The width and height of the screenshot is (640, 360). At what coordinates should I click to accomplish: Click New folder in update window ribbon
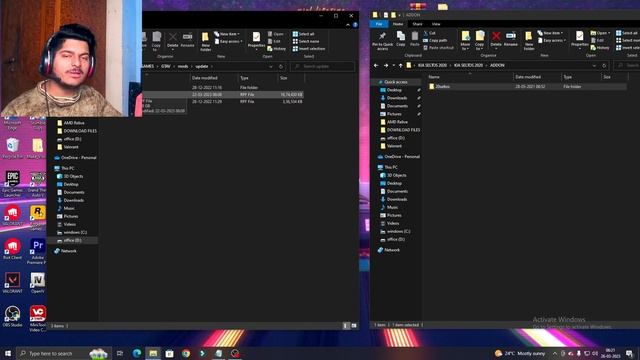(x=206, y=42)
